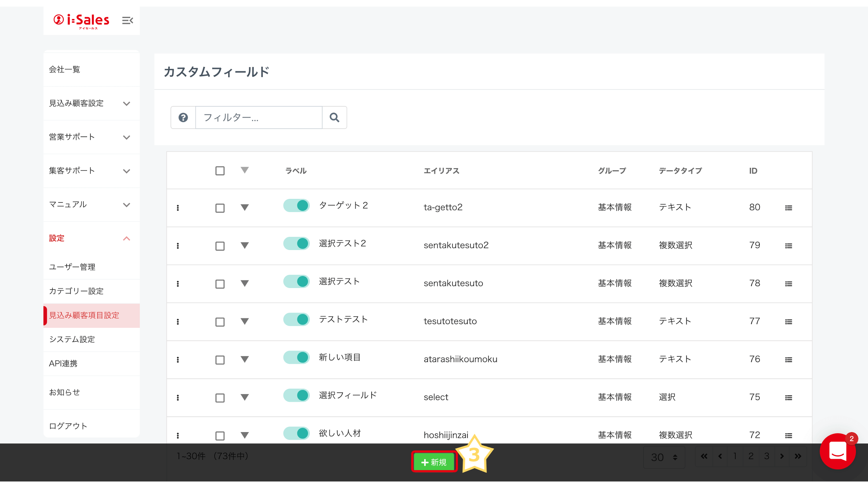
Task: Click the green 新規 button
Action: 434,462
